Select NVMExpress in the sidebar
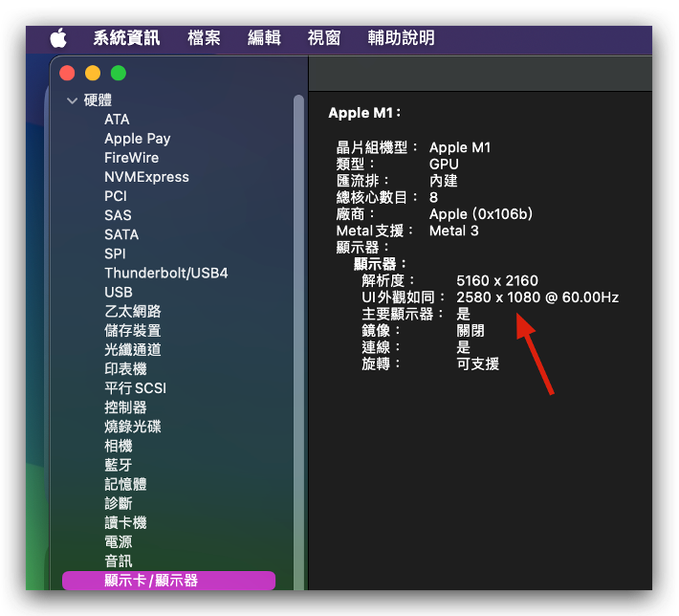Viewport: 679px width, 616px height. pos(146,177)
